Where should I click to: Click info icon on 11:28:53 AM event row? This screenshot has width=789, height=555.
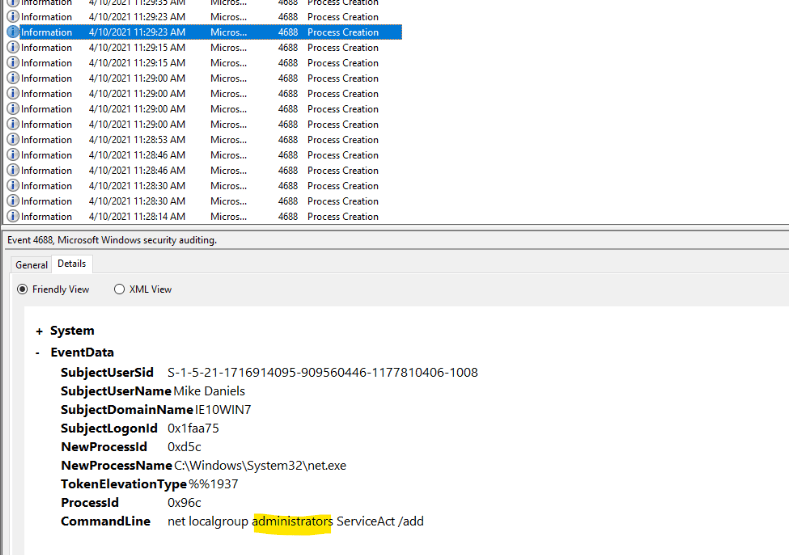click(x=13, y=140)
